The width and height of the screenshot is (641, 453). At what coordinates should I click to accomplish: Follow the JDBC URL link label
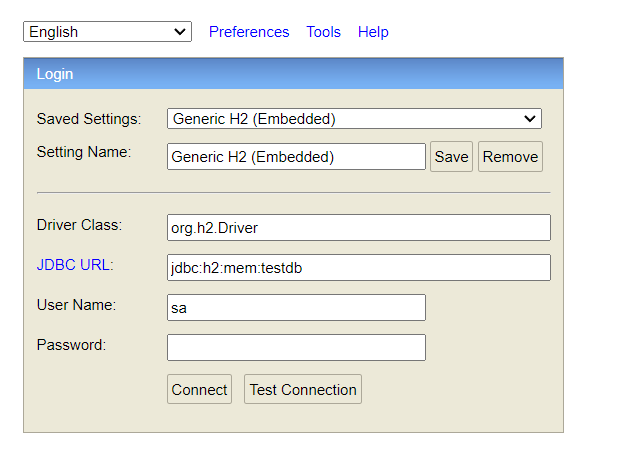[x=75, y=265]
